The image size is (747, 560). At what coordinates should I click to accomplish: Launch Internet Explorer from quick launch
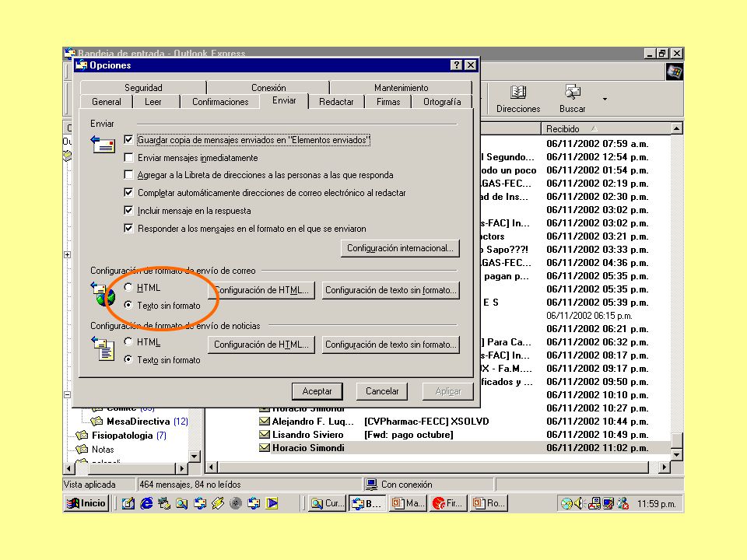pyautogui.click(x=146, y=503)
